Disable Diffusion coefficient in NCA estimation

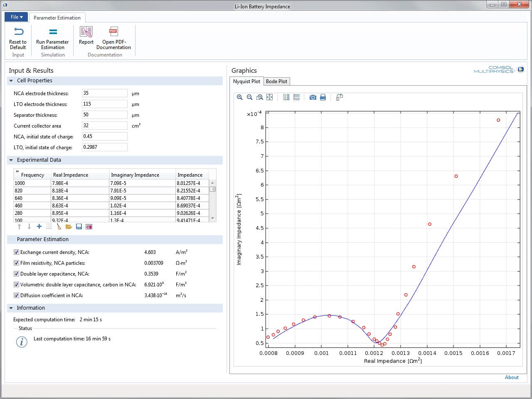[17, 296]
